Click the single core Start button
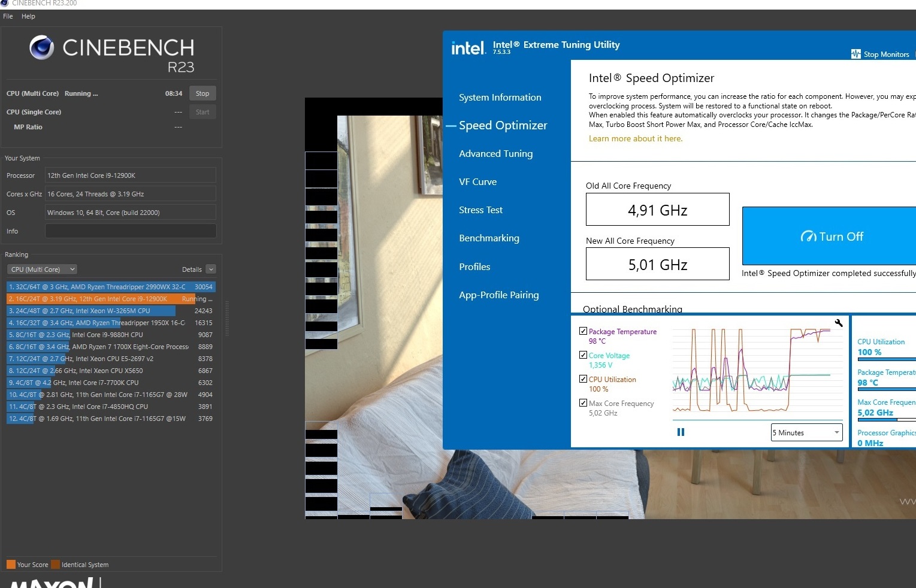Screen dimensions: 916x588 202,112
